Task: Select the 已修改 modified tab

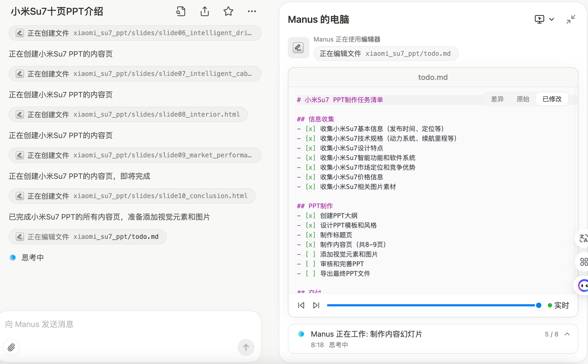Action: 552,99
